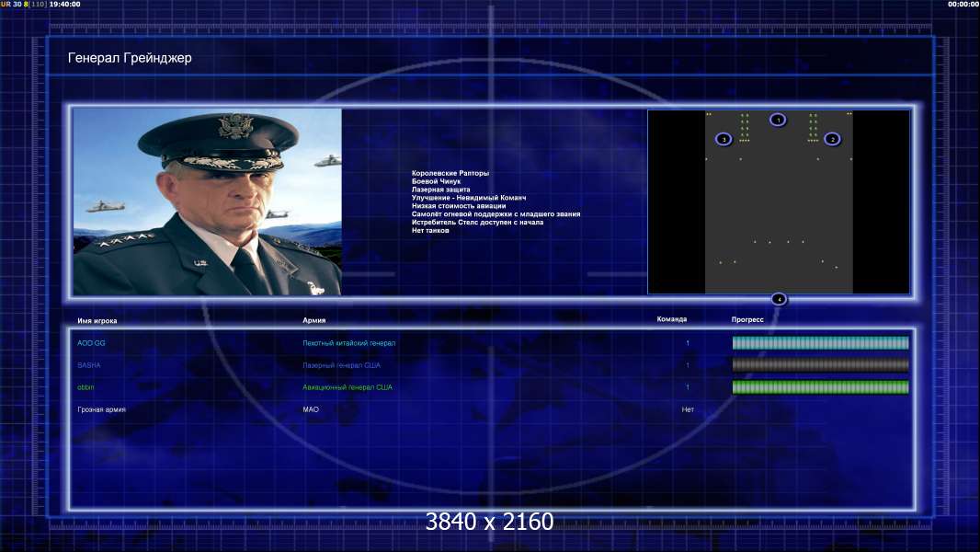Click the 'Королевские Рапторы' feature line
Screen dimensions: 980x552
(450, 173)
